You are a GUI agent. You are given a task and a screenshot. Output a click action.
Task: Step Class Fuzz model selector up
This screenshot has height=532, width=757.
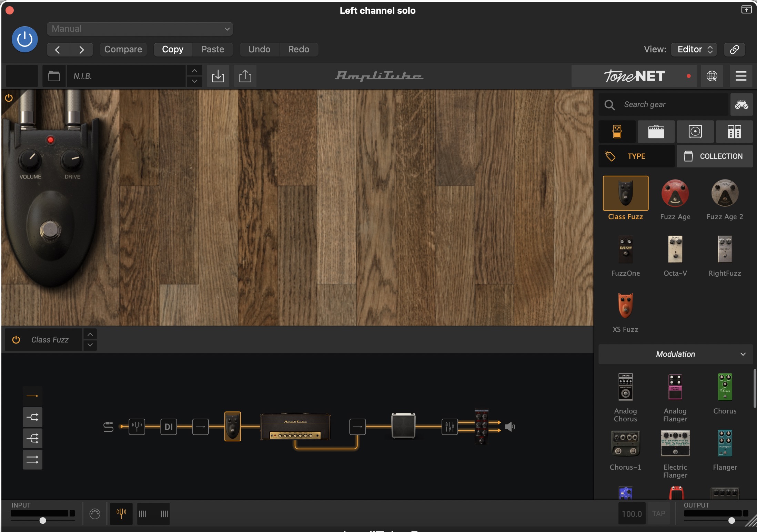(90, 335)
